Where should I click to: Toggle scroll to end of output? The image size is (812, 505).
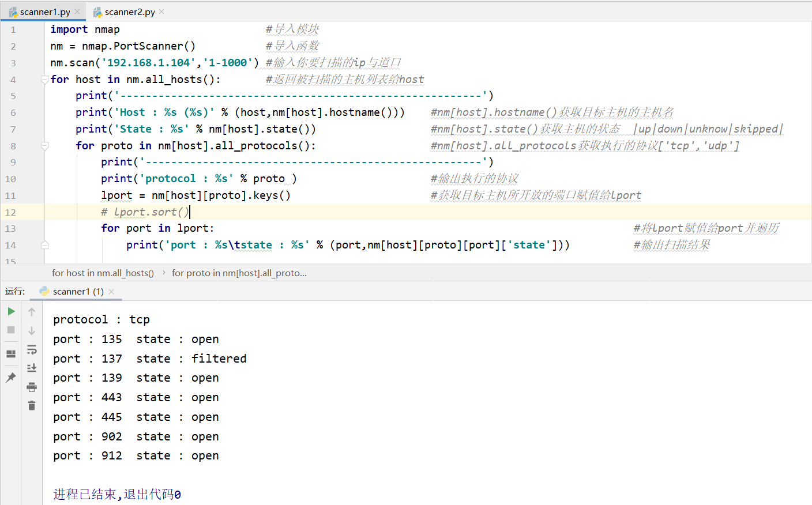click(x=32, y=368)
